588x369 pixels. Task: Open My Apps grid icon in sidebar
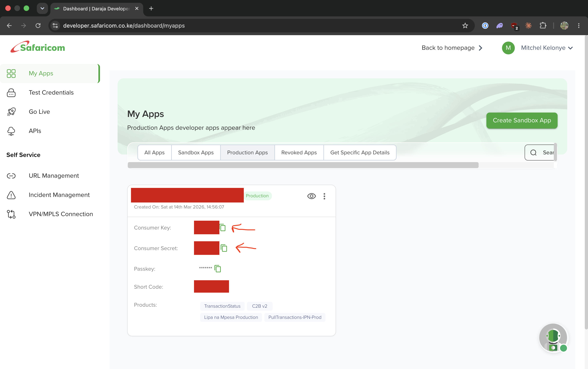click(11, 73)
